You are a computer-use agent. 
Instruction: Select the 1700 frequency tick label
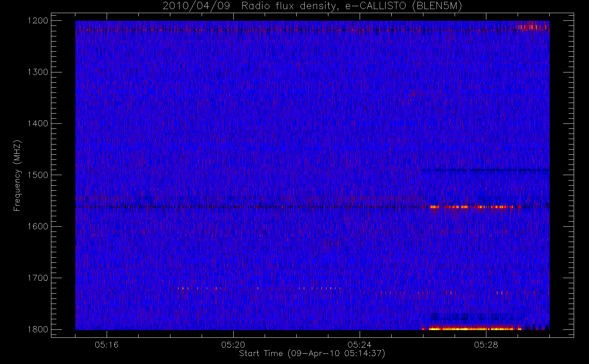(x=38, y=278)
